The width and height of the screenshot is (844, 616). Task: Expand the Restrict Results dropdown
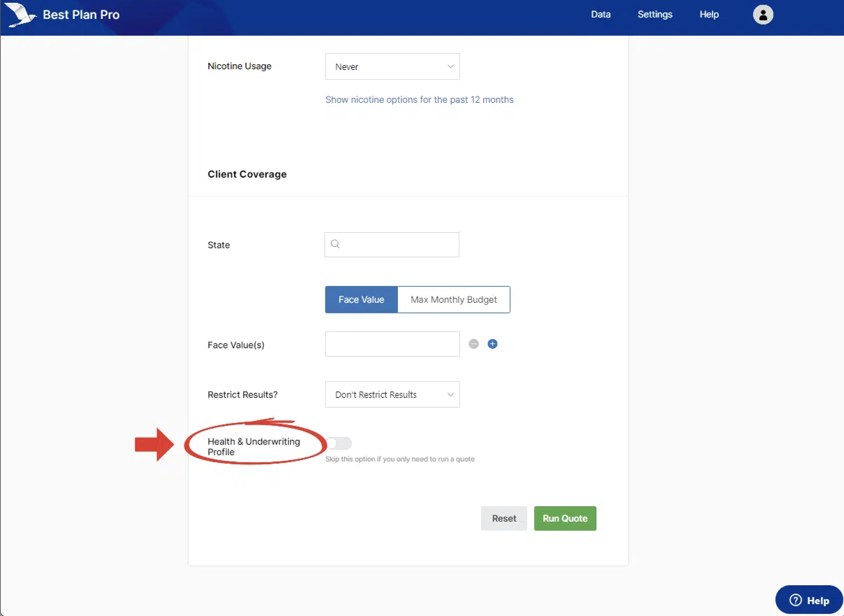(x=392, y=394)
